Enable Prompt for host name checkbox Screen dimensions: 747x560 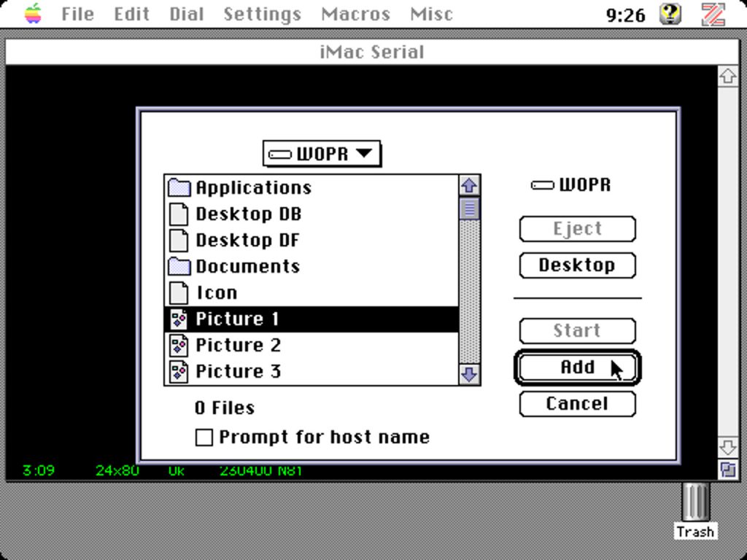click(x=204, y=437)
